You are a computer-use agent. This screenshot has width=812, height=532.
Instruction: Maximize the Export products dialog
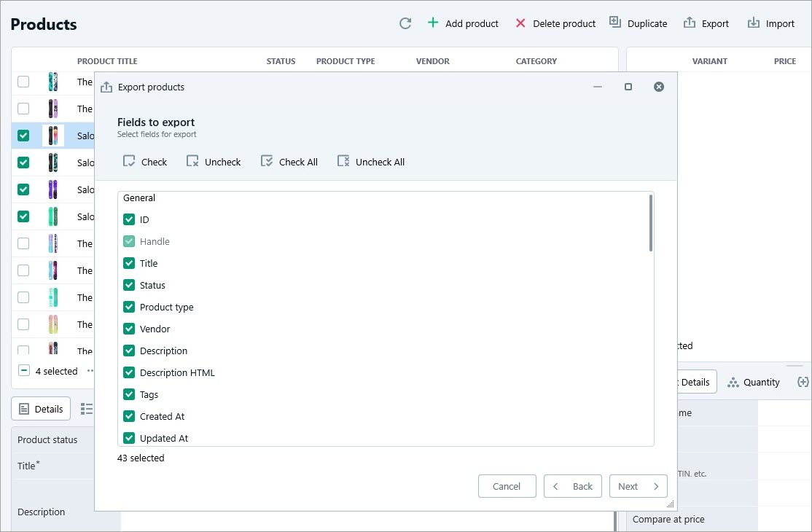[x=628, y=87]
